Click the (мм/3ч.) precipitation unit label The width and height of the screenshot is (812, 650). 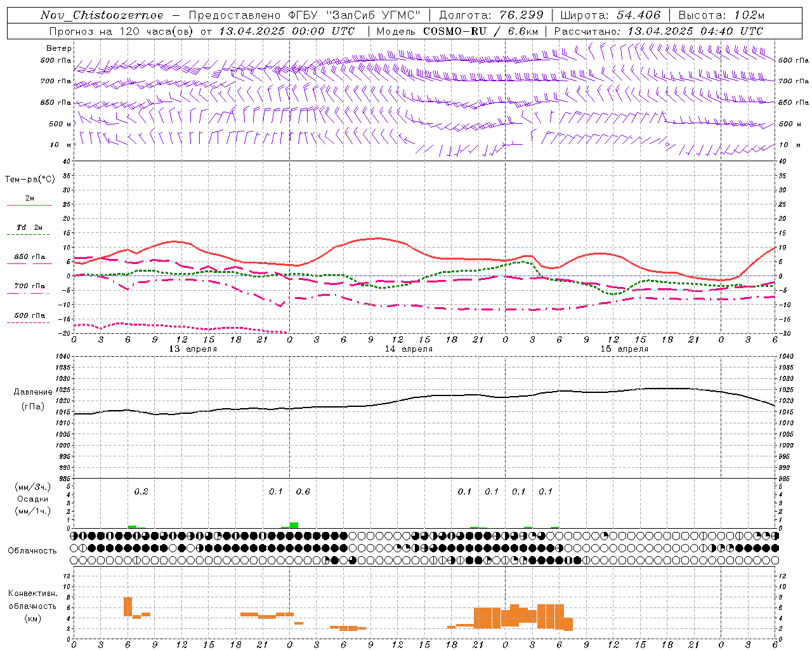(32, 487)
